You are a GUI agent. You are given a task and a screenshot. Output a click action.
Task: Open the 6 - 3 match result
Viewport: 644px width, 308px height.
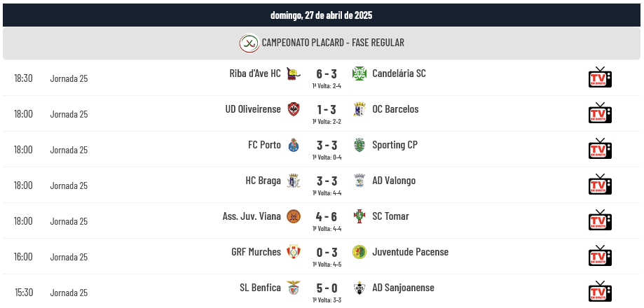pyautogui.click(x=327, y=73)
